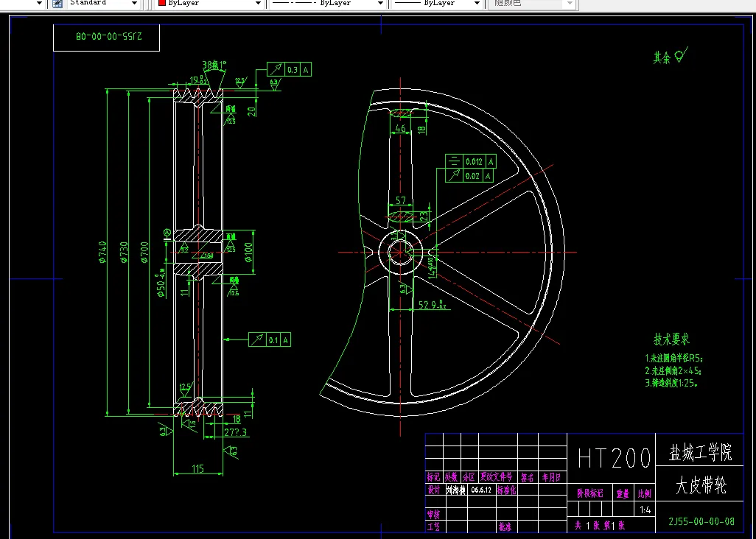The height and width of the screenshot is (539, 756).
Task: Select the Ø100 hub diameter dimension
Action: tap(248, 251)
